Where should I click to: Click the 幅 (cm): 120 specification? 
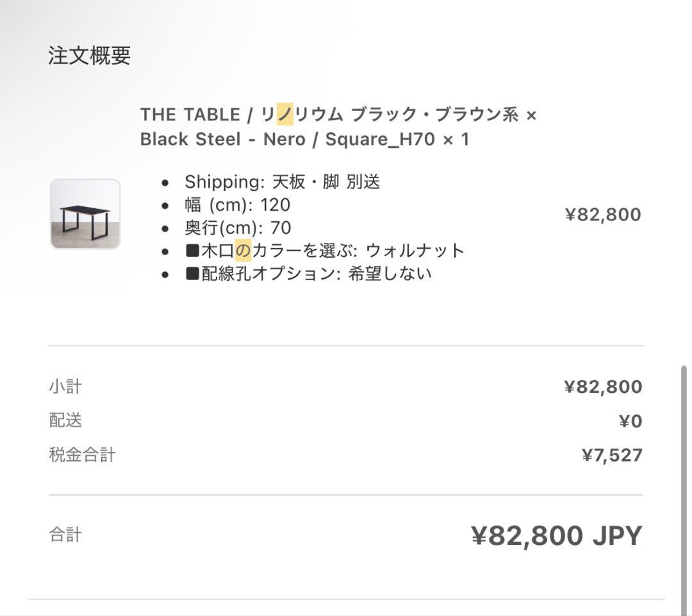(237, 204)
